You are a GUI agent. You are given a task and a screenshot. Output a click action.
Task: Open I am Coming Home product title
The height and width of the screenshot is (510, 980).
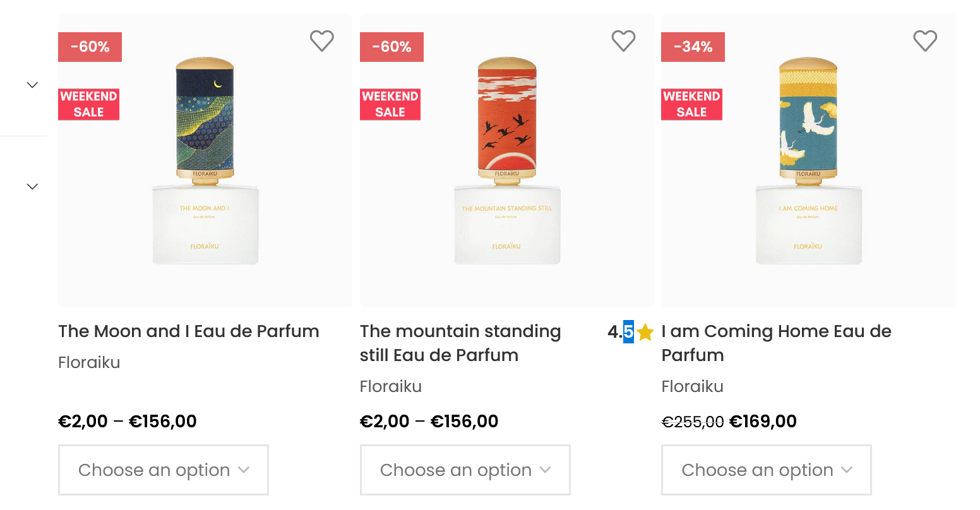click(775, 343)
